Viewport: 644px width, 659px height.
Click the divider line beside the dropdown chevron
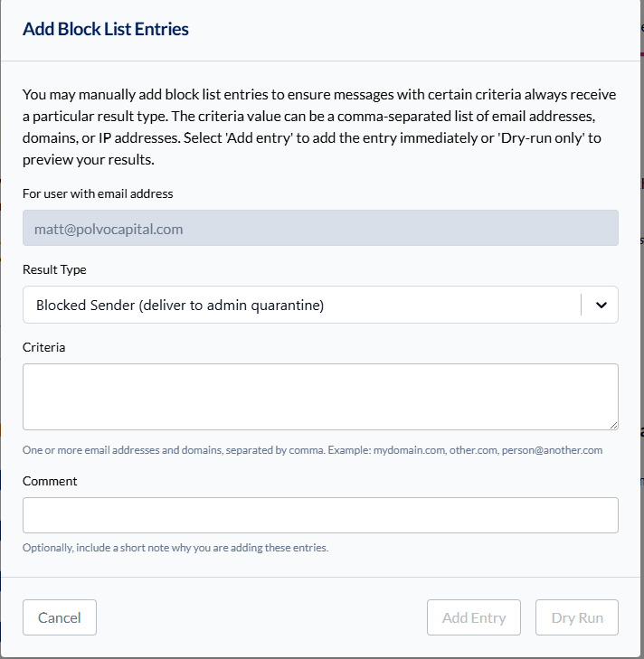pos(582,306)
